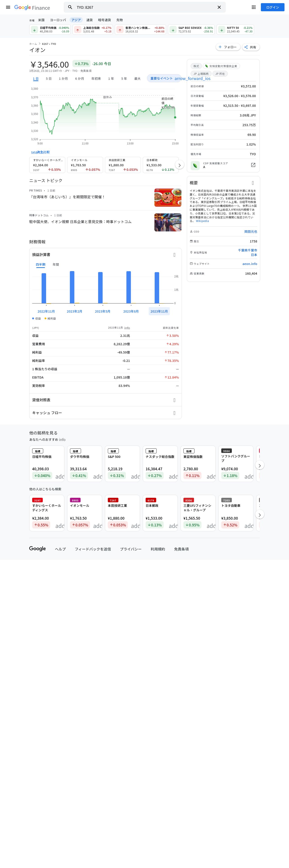
Task: Open the Wikipedia source link
Action: (x=202, y=221)
